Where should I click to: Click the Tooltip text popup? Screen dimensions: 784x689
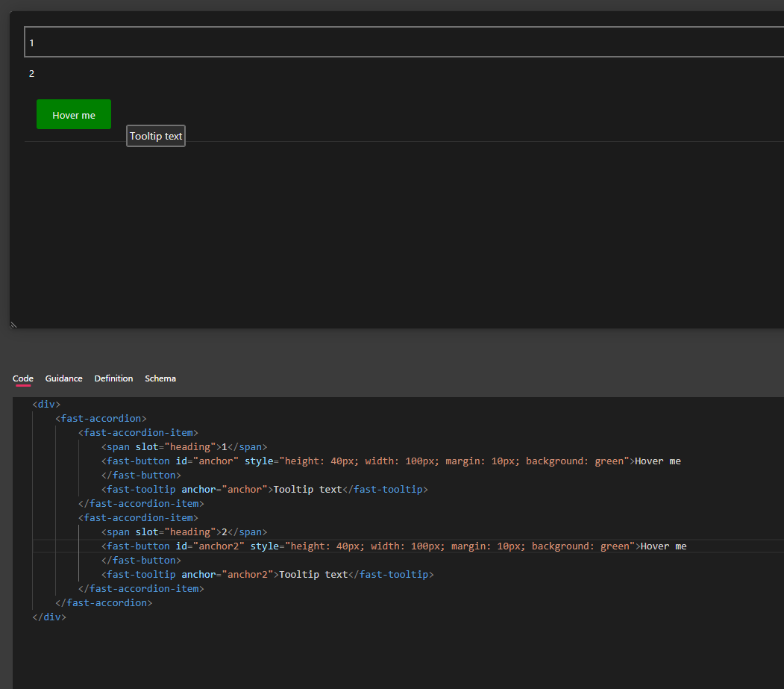point(155,136)
